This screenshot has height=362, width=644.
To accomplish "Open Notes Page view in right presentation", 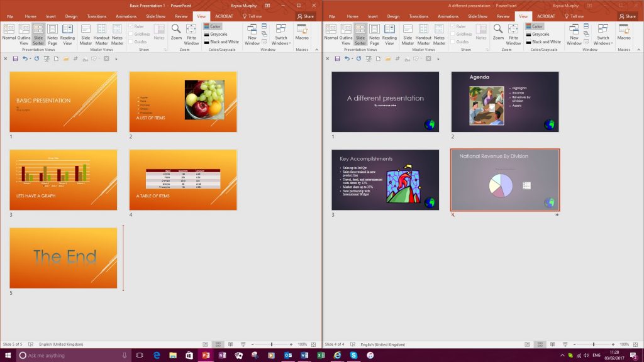I will [x=376, y=35].
